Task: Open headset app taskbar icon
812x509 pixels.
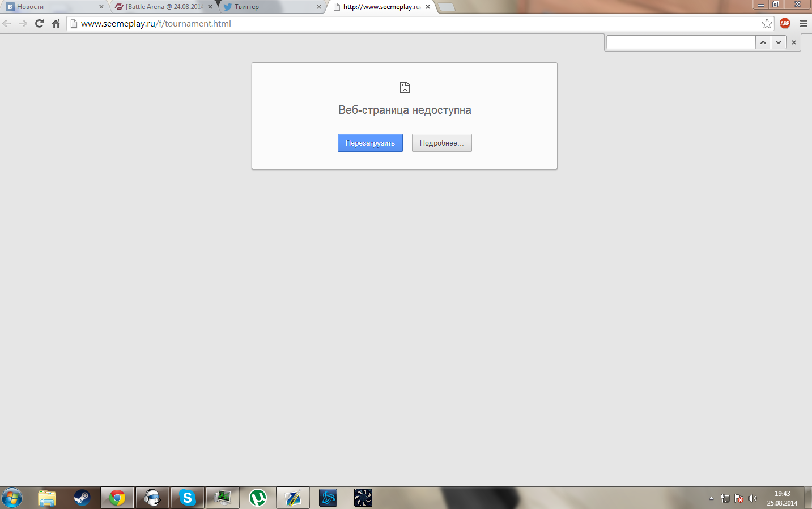Action: (x=152, y=498)
